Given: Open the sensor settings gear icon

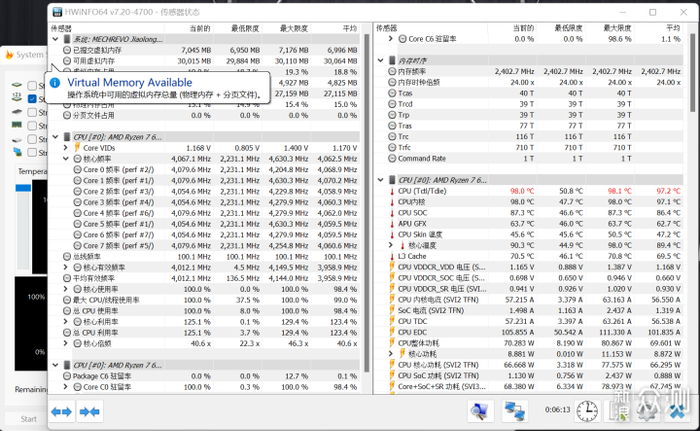Looking at the screenshot, I should click(647, 411).
